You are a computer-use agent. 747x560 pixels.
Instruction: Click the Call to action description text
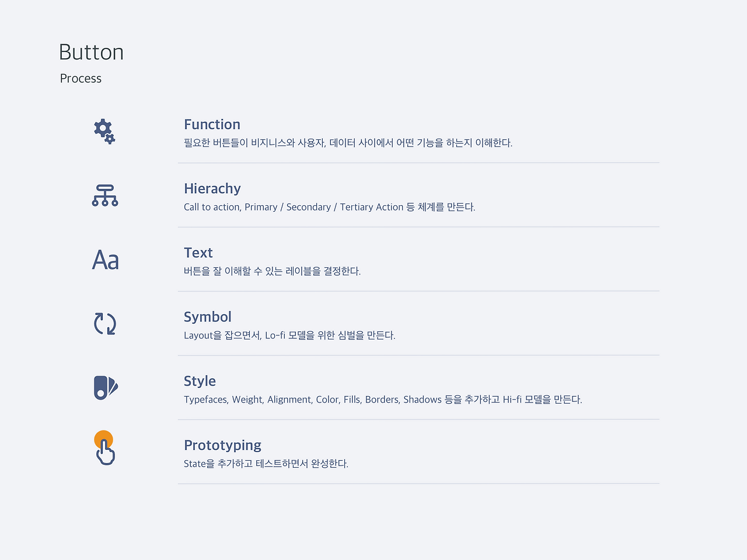(329, 207)
